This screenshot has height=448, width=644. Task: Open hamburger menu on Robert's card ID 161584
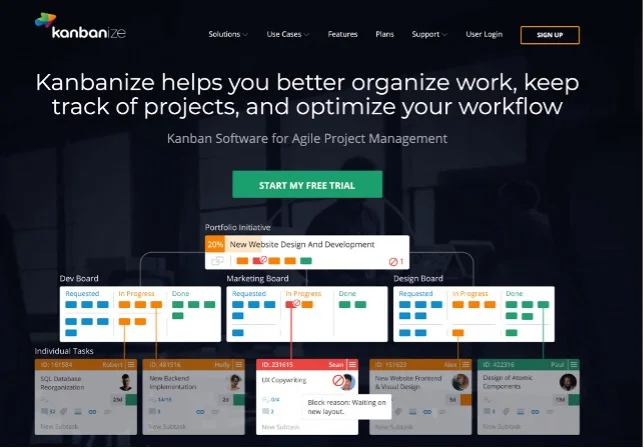(131, 365)
